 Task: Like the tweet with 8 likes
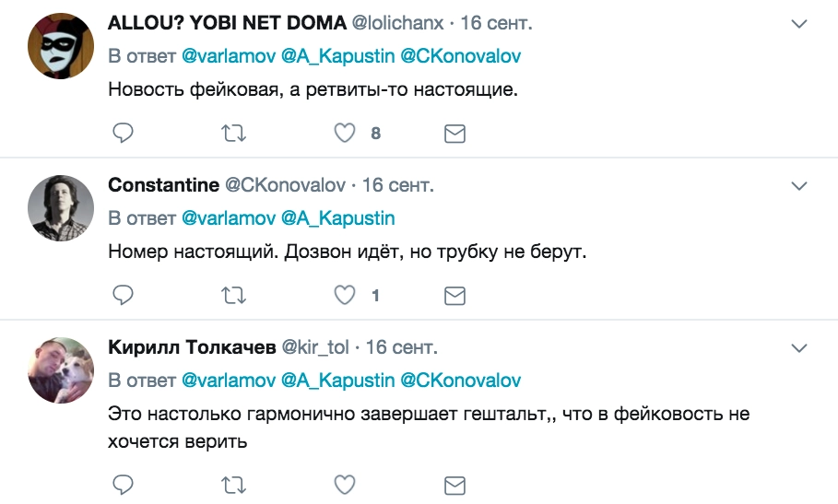point(345,135)
